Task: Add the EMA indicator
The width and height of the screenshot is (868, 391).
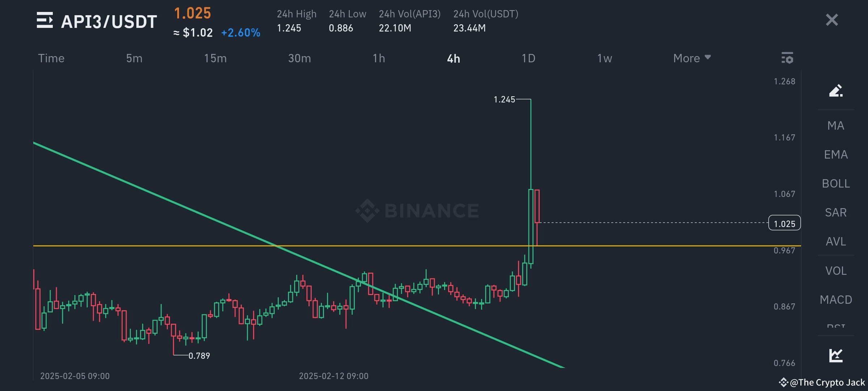Action: [836, 154]
